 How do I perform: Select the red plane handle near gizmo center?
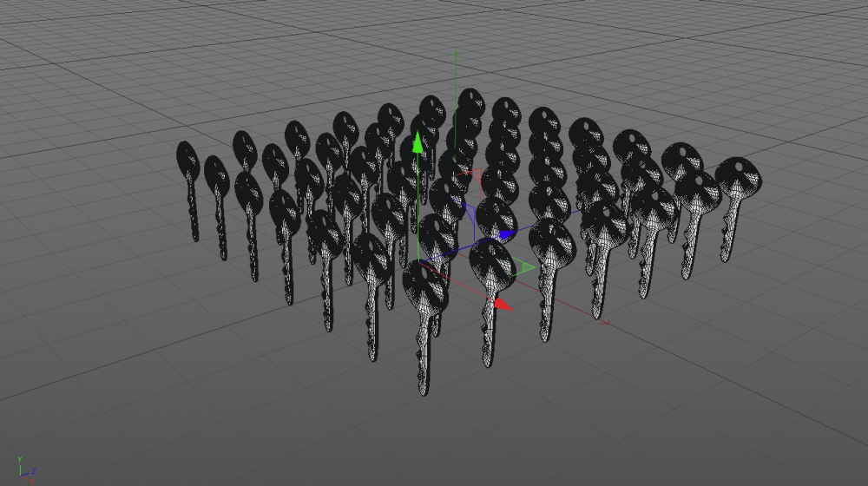(x=475, y=176)
